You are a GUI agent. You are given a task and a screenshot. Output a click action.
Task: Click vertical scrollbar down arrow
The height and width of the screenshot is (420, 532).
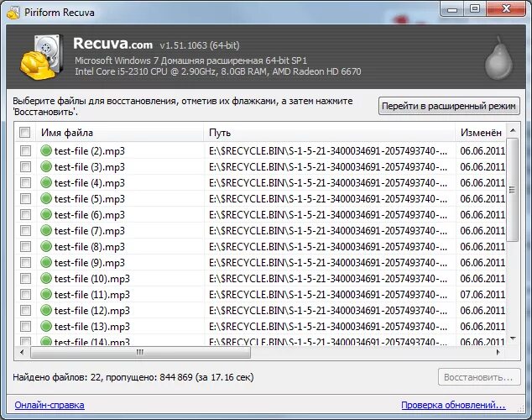513,339
